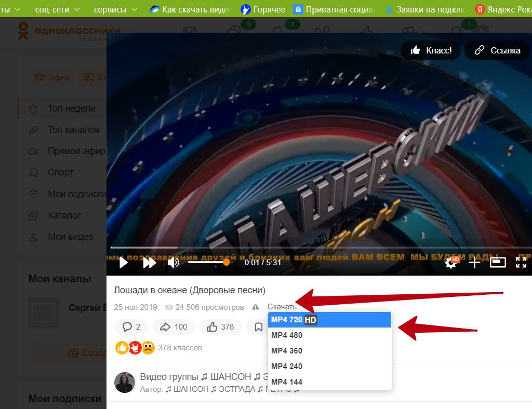The image size is (532, 409).
Task: Select MP4 480 download option
Action: pos(329,335)
